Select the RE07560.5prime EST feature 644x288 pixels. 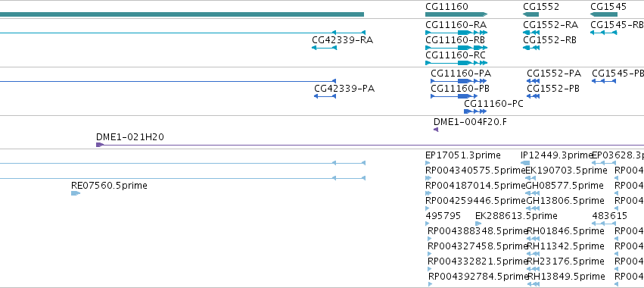click(75, 193)
